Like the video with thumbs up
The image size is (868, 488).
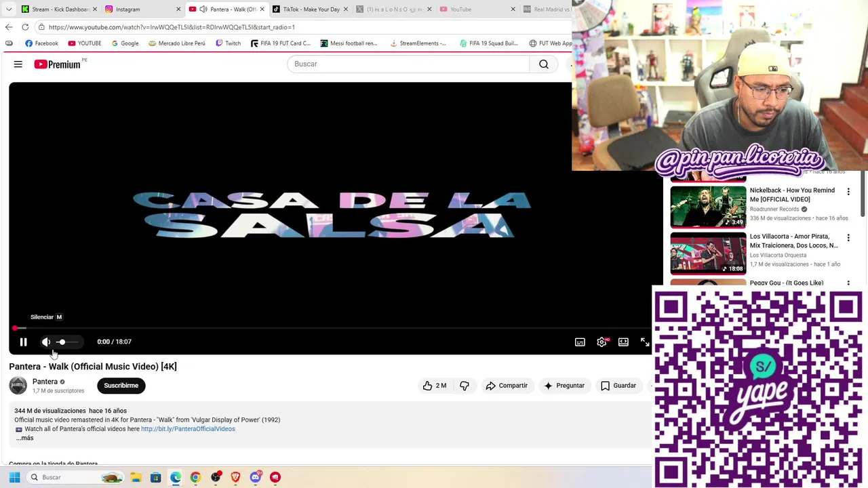coord(435,386)
